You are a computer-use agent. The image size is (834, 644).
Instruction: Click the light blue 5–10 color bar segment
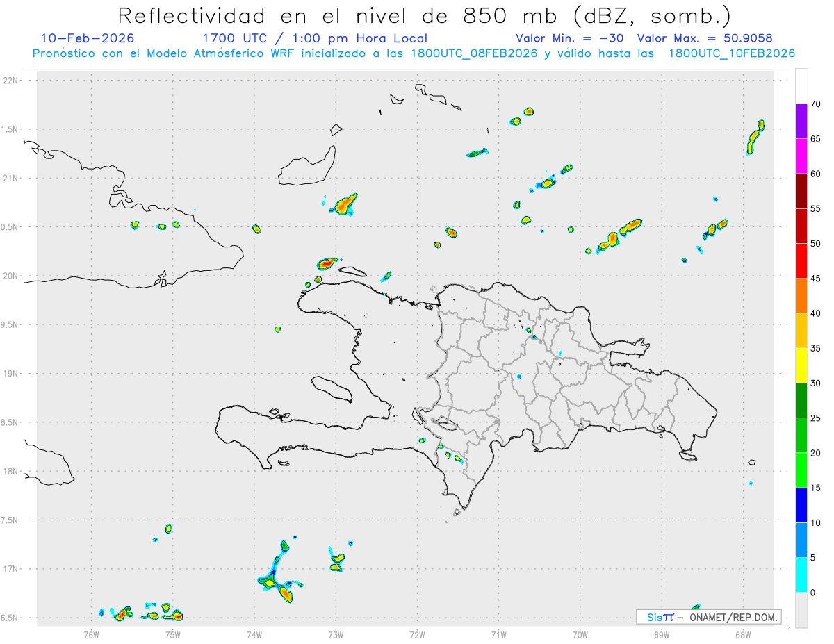coord(801,540)
